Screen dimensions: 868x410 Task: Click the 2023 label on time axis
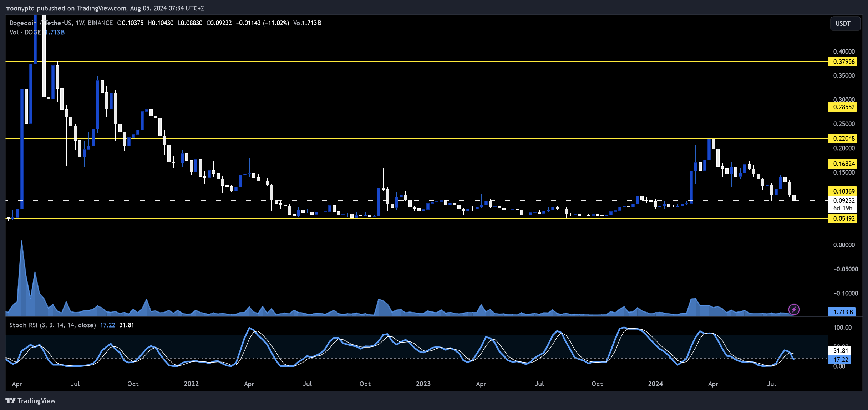point(423,384)
